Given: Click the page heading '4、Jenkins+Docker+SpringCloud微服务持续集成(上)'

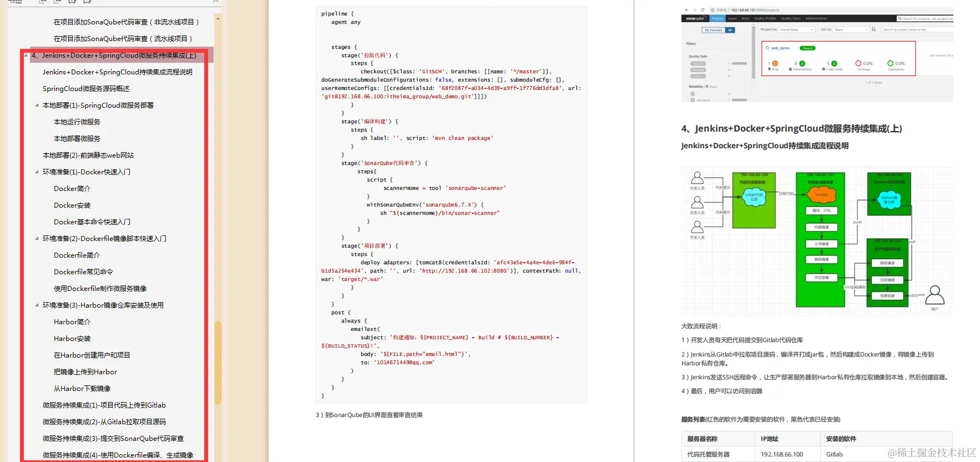Looking at the screenshot, I should click(792, 129).
